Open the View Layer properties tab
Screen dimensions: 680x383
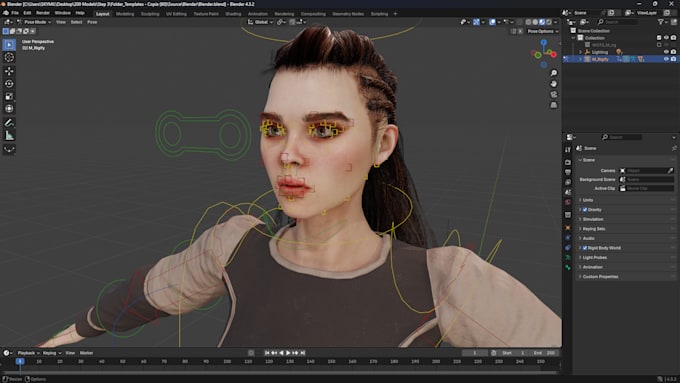pyautogui.click(x=568, y=182)
